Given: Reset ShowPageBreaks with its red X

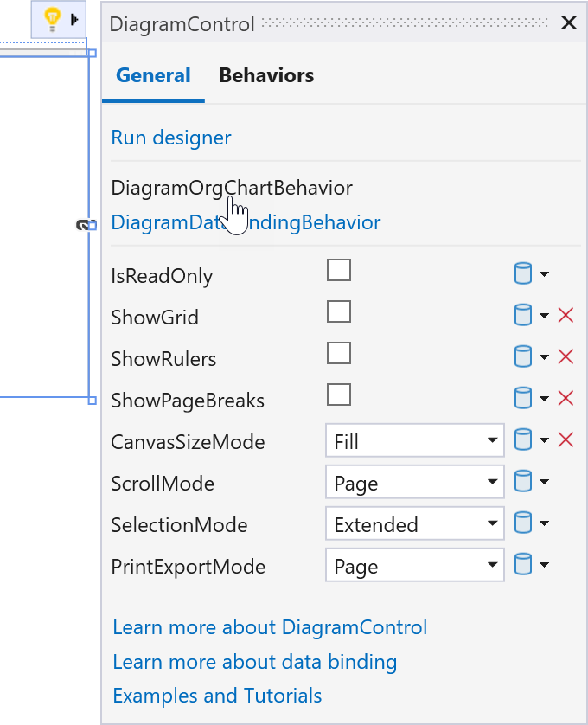Looking at the screenshot, I should coord(566,399).
